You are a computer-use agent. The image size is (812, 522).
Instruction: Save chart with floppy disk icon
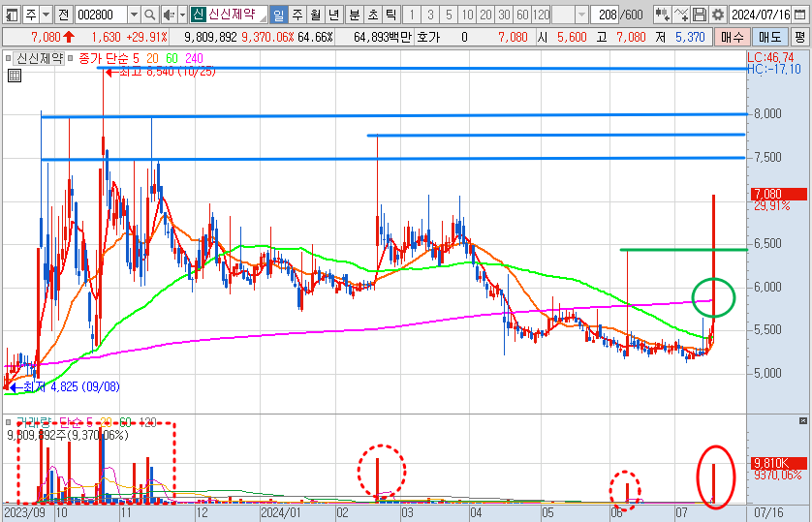(699, 15)
